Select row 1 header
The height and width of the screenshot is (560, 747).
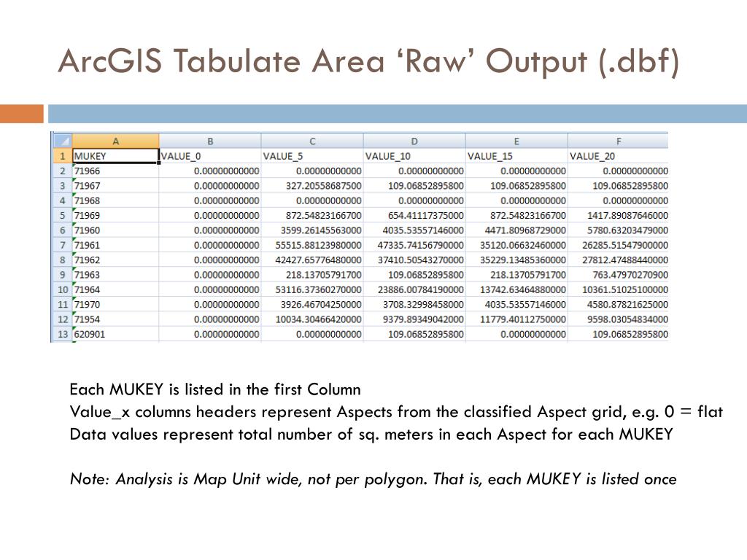pyautogui.click(x=62, y=156)
